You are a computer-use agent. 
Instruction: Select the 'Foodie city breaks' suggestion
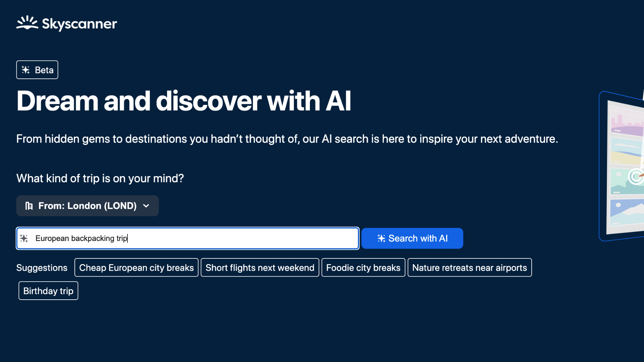(x=363, y=267)
